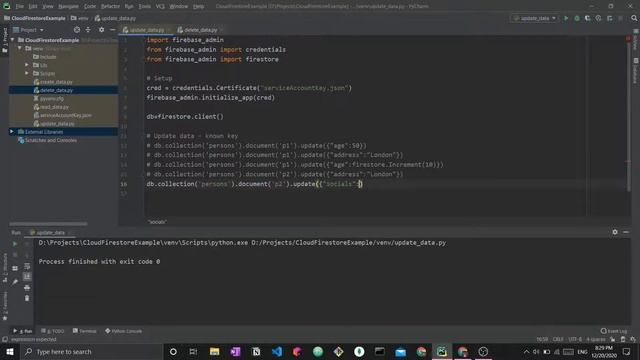Open the Tools menu
Image resolution: width=640 pixels, height=360 pixels.
click(x=144, y=7)
